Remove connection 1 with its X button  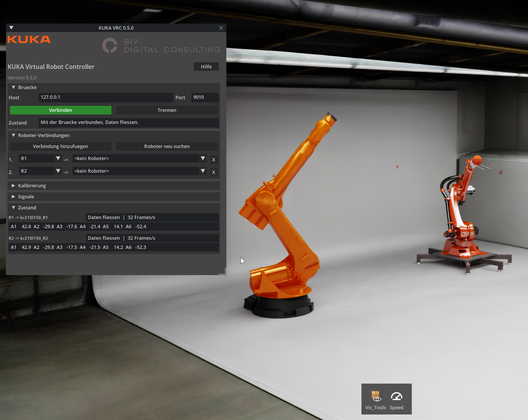(x=214, y=160)
